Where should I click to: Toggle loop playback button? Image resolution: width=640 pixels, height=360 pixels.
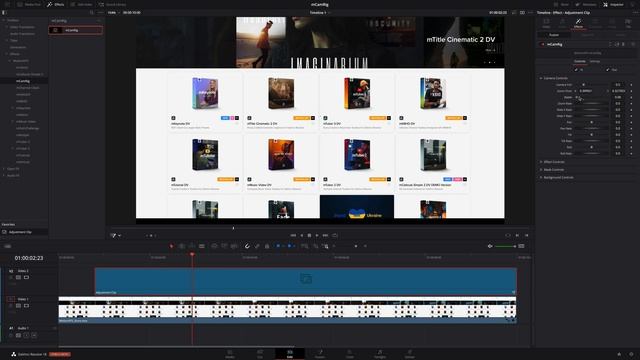click(x=335, y=236)
